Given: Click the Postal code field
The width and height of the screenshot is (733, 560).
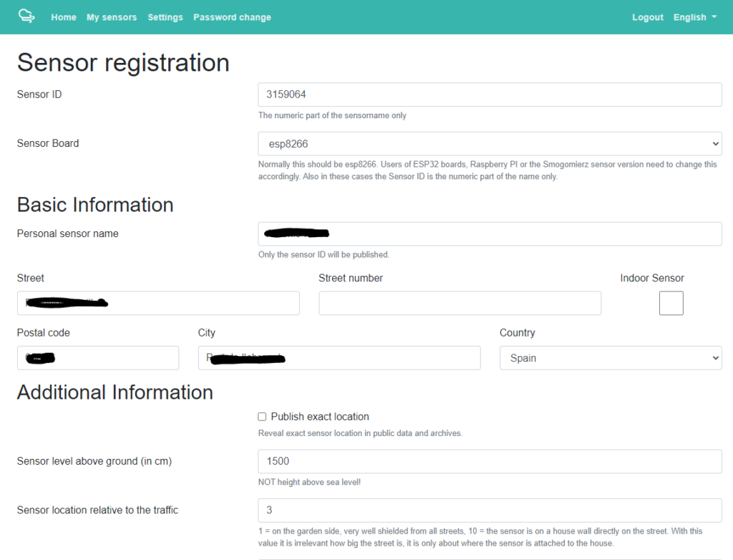Looking at the screenshot, I should (x=97, y=358).
